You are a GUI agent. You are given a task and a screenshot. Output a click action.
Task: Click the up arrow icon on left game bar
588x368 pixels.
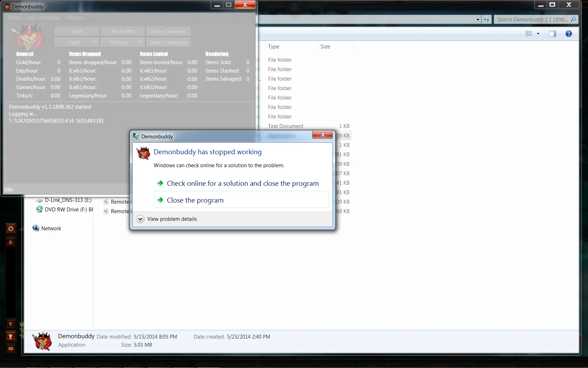(11, 242)
